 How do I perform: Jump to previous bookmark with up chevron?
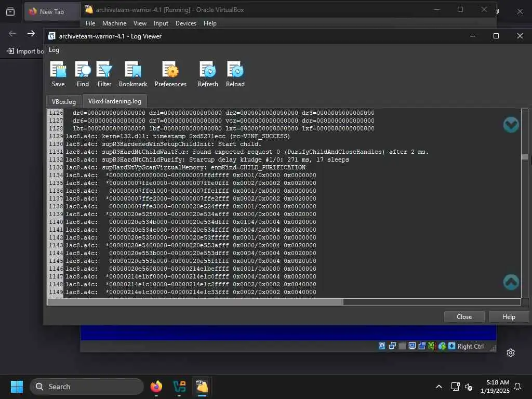tap(511, 282)
